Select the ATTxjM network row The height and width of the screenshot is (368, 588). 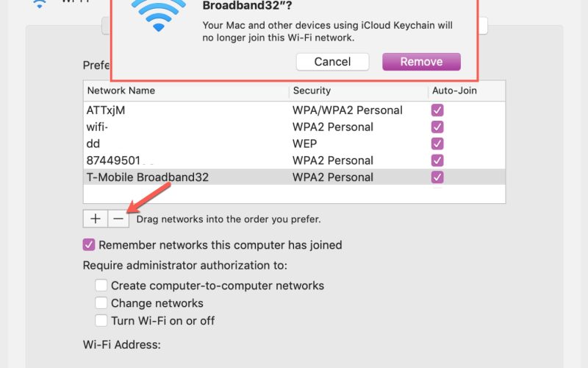pyautogui.click(x=184, y=110)
